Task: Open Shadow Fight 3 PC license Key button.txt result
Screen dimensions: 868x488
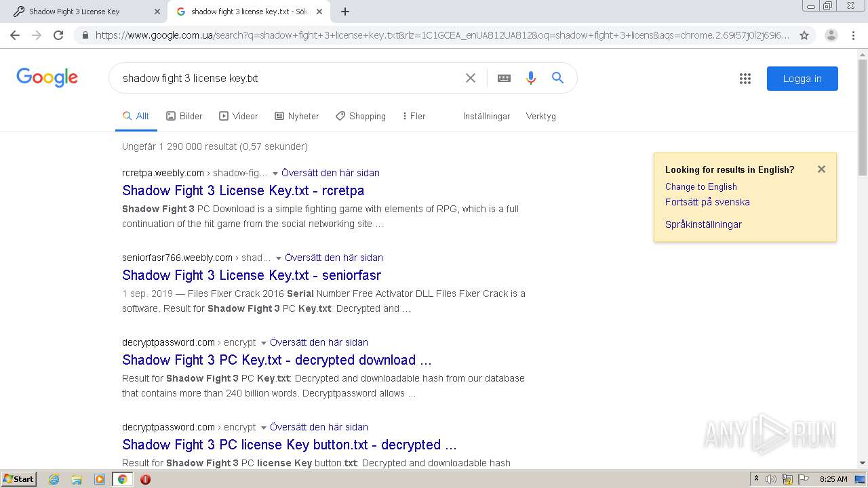Action: (290, 445)
